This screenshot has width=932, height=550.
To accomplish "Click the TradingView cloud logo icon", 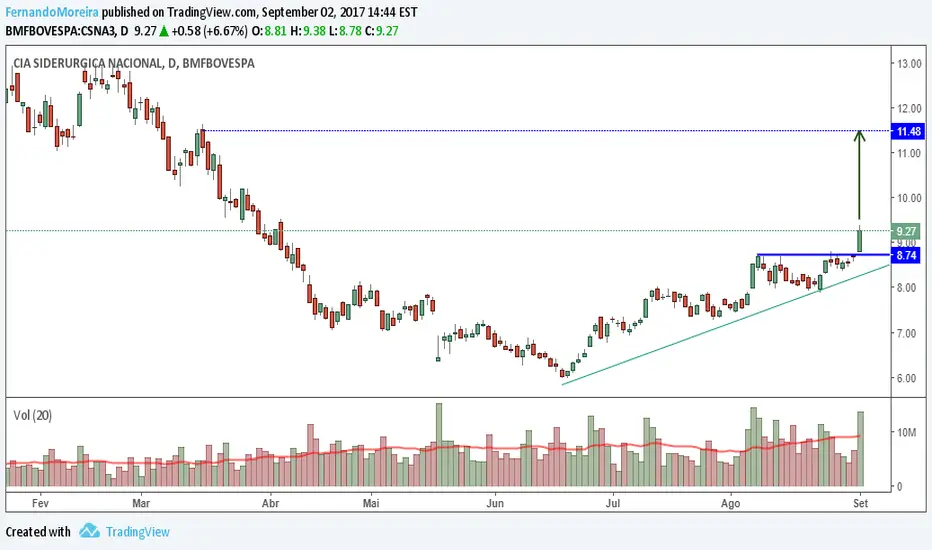I will [89, 530].
